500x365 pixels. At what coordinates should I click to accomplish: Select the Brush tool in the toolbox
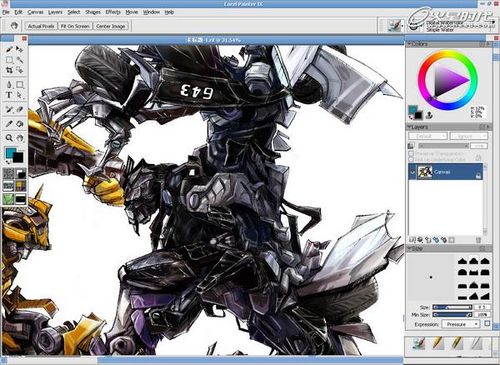pyautogui.click(x=9, y=49)
